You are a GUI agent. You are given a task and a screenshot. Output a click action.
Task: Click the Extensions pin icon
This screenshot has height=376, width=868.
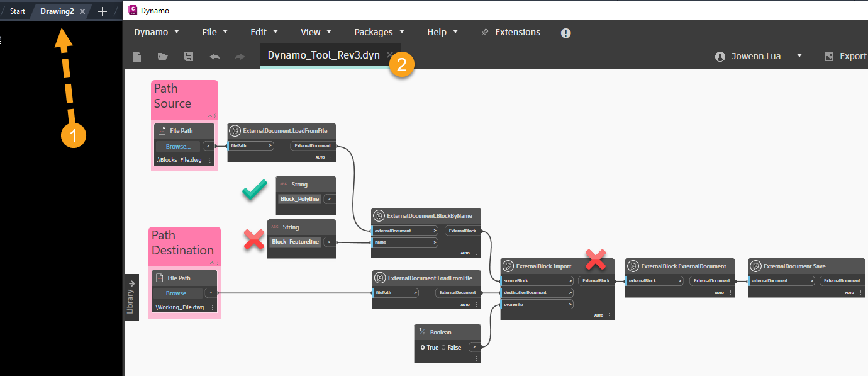pos(485,31)
